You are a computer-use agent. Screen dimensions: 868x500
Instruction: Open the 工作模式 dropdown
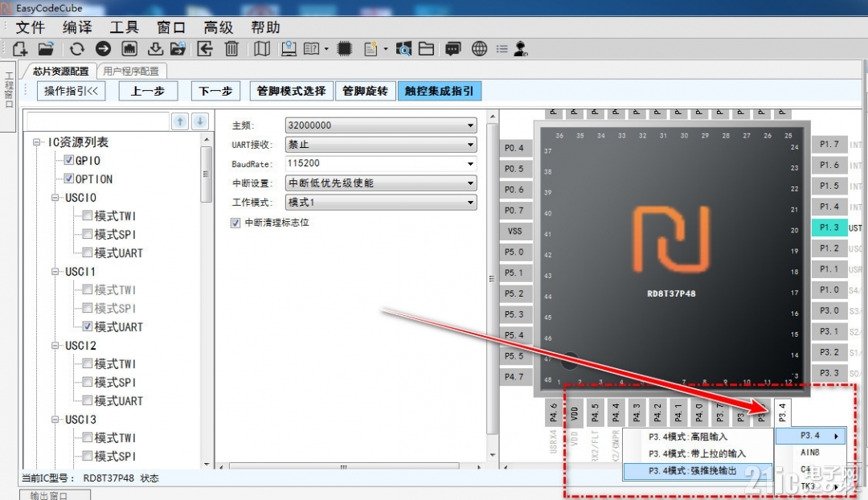[x=381, y=202]
